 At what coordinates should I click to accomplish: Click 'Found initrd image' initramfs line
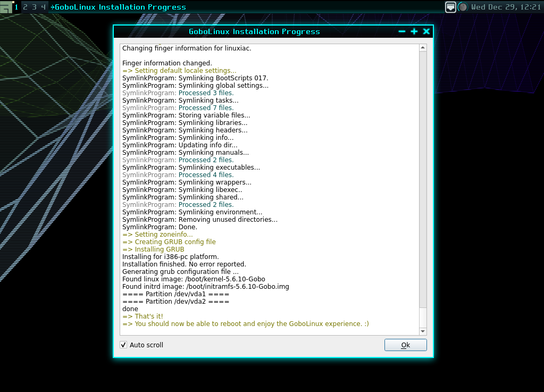pos(205,287)
